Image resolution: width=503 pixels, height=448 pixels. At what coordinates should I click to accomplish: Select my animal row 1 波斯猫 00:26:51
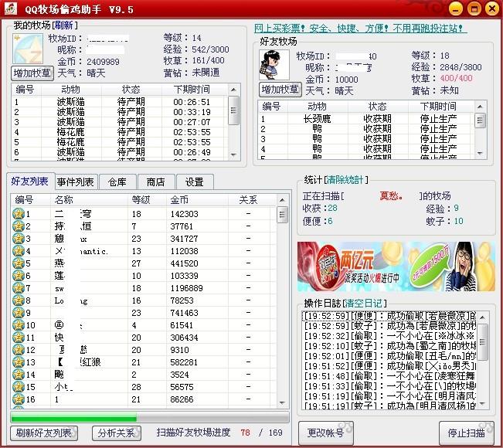pos(119,102)
